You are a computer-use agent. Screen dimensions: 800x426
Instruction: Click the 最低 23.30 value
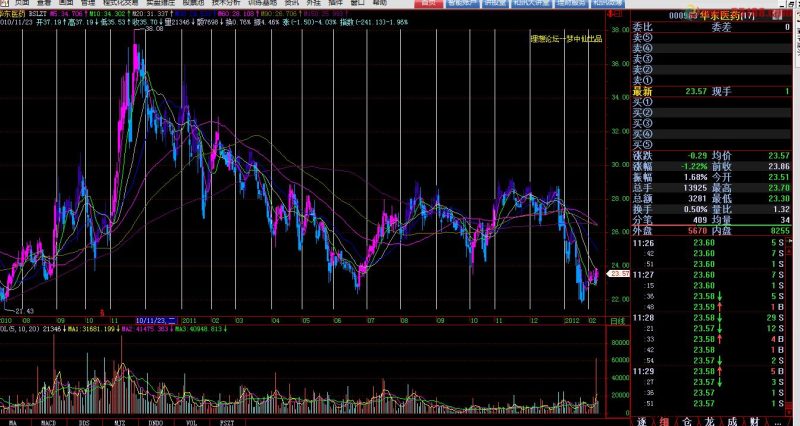click(x=778, y=198)
